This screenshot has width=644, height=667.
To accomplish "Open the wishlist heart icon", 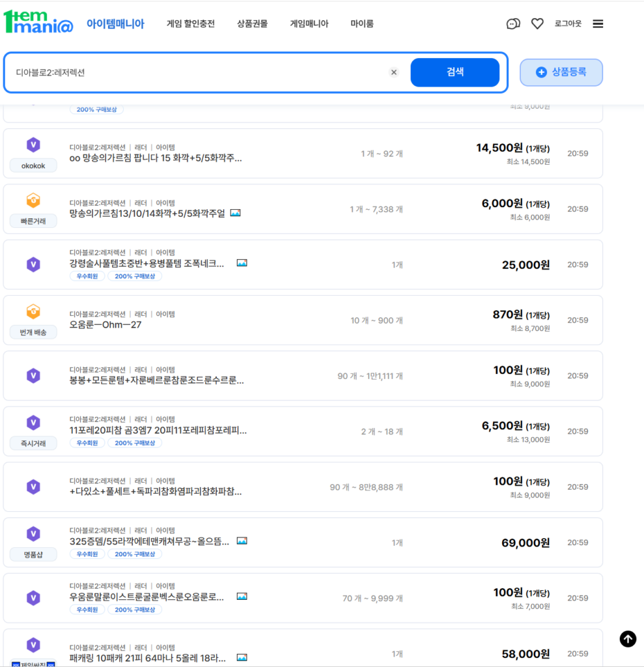I will [x=537, y=24].
